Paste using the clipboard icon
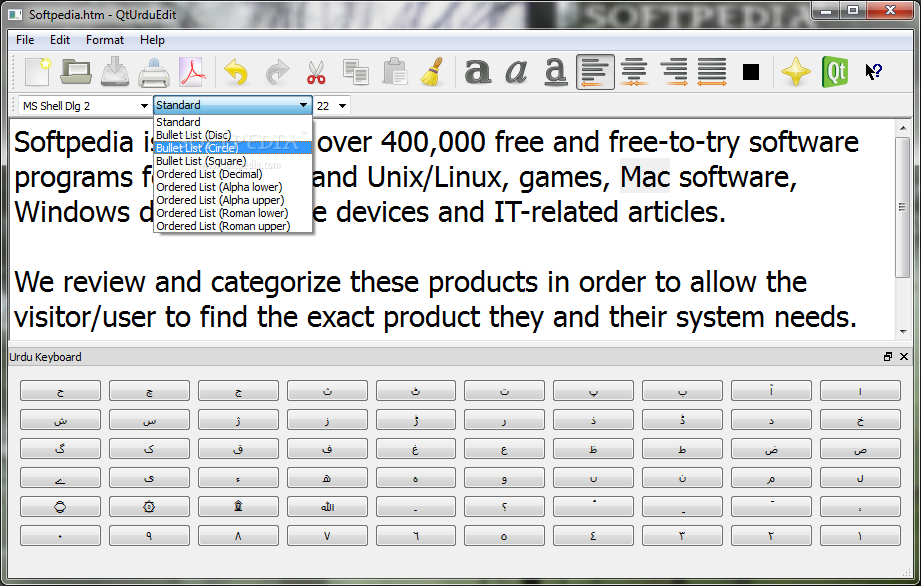The image size is (921, 586). pyautogui.click(x=395, y=72)
